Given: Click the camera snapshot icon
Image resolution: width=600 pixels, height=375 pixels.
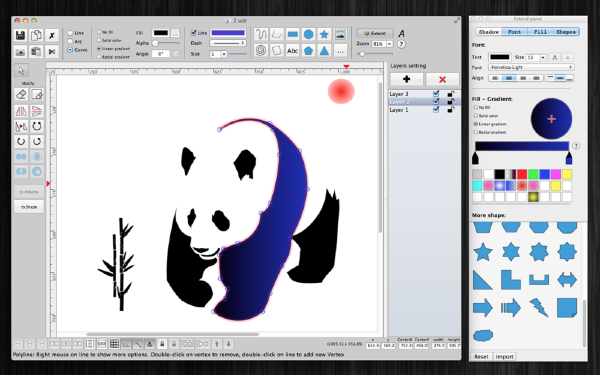Looking at the screenshot, I should tap(21, 51).
